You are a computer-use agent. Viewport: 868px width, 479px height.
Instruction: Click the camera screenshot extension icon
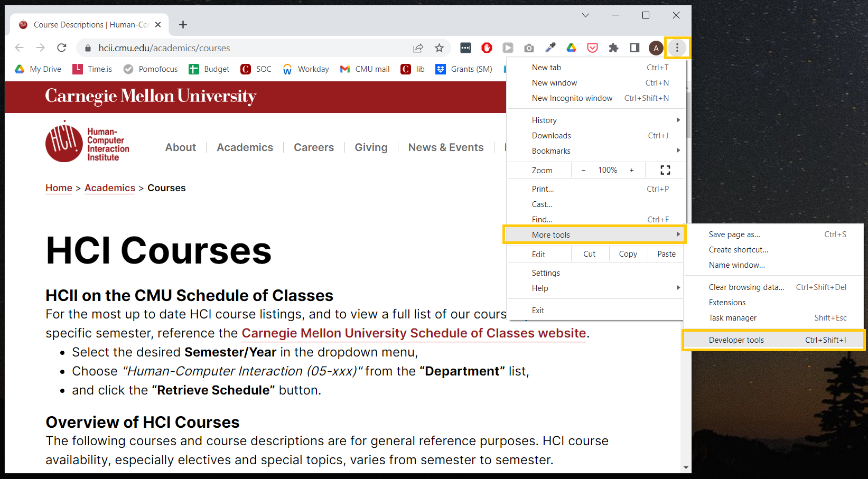[529, 48]
